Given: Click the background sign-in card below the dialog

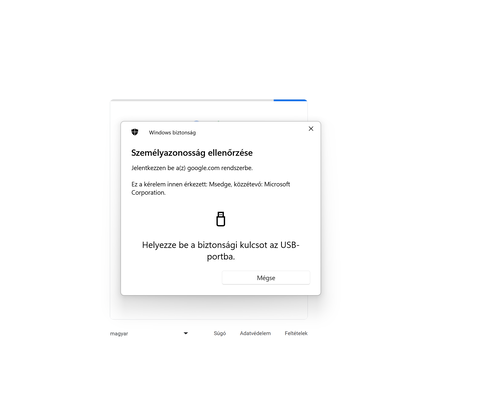Looking at the screenshot, I should coord(209,307).
